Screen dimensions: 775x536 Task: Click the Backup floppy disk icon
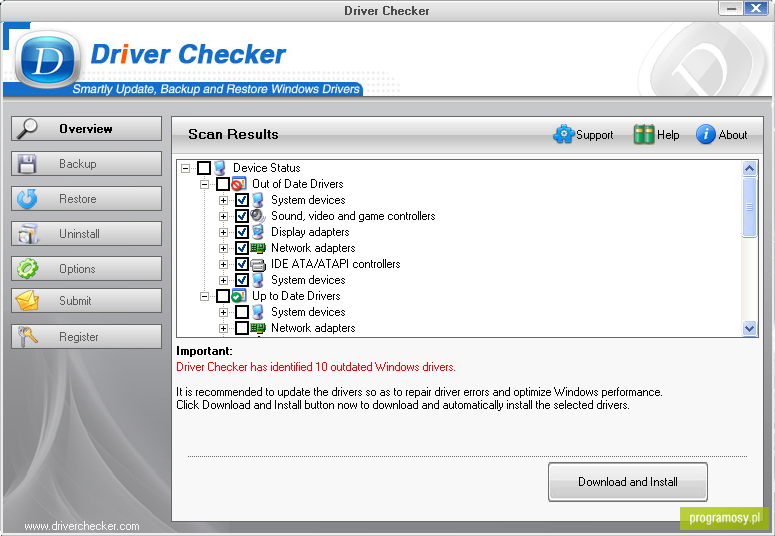pos(27,164)
